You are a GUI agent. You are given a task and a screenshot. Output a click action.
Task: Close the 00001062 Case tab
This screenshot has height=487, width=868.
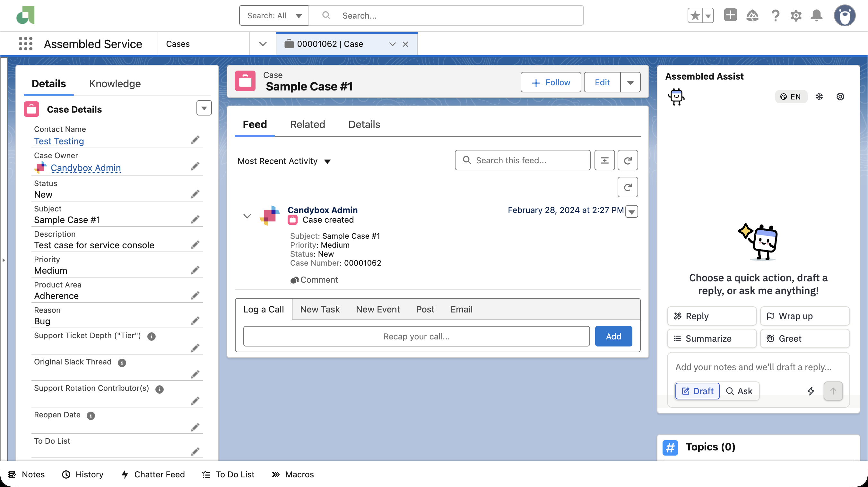pos(405,44)
